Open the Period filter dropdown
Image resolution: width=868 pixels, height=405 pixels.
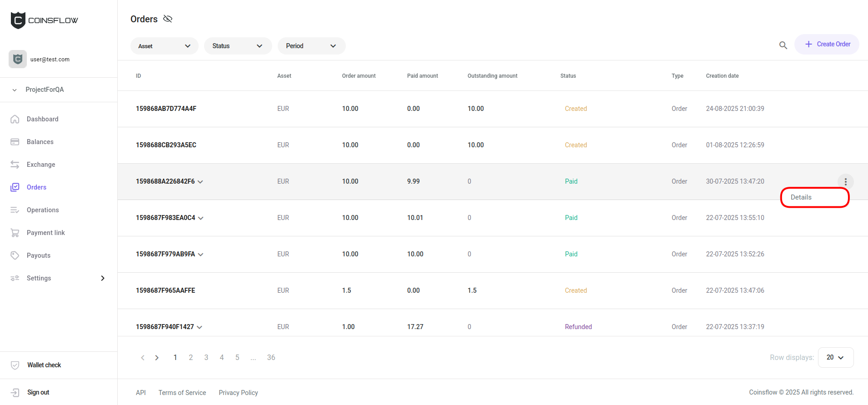tap(311, 46)
